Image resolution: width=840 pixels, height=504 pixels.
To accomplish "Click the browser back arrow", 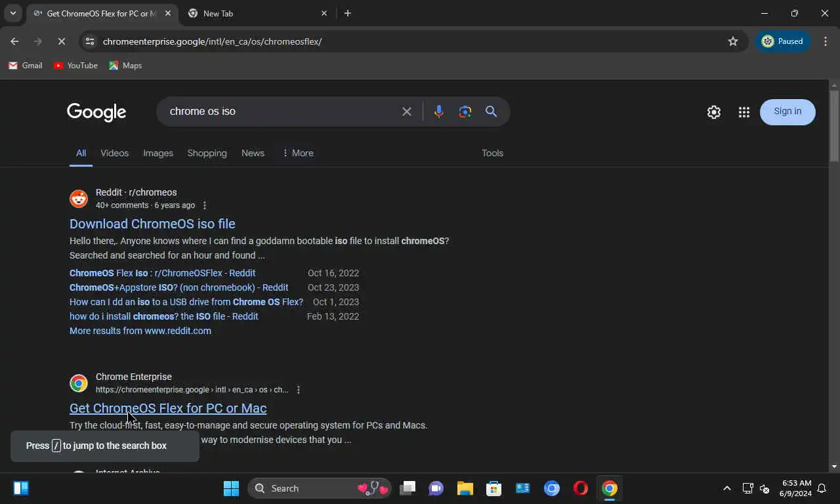I will pos(14,41).
